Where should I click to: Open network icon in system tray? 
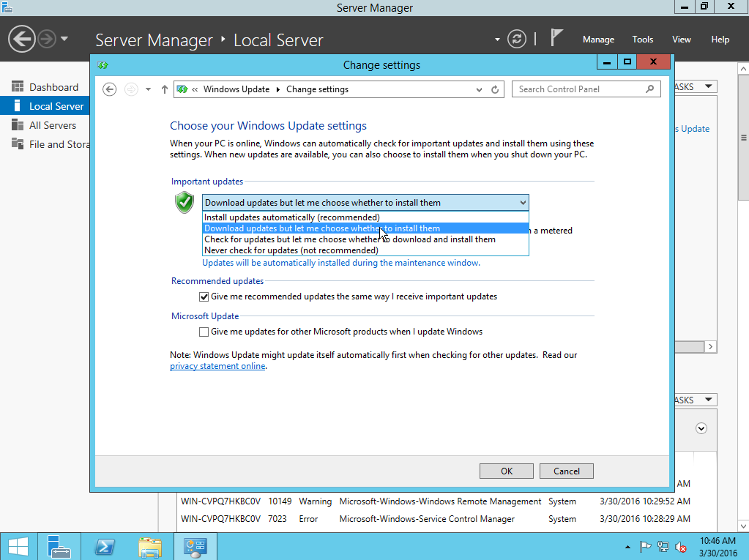point(663,547)
